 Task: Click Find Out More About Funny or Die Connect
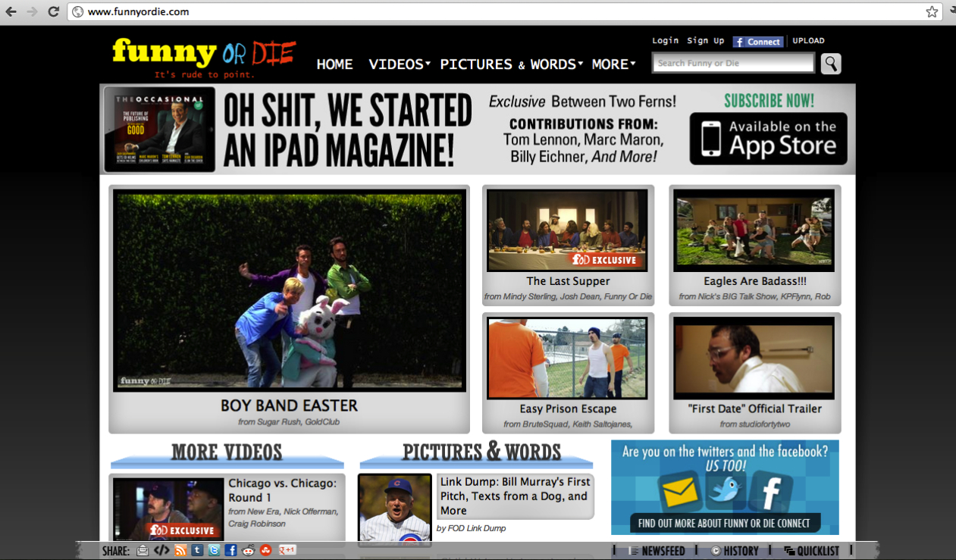coord(724,523)
